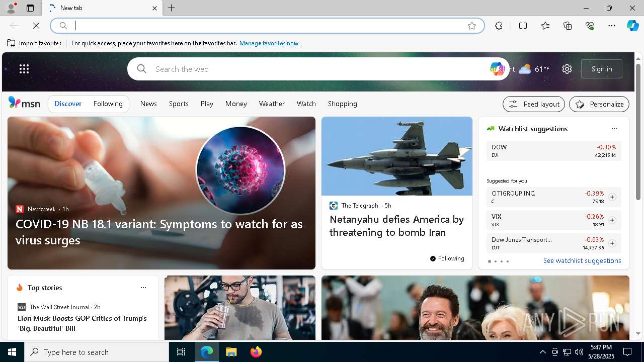The width and height of the screenshot is (644, 362).
Task: Select first watchlist carousel dot
Action: coord(489,261)
